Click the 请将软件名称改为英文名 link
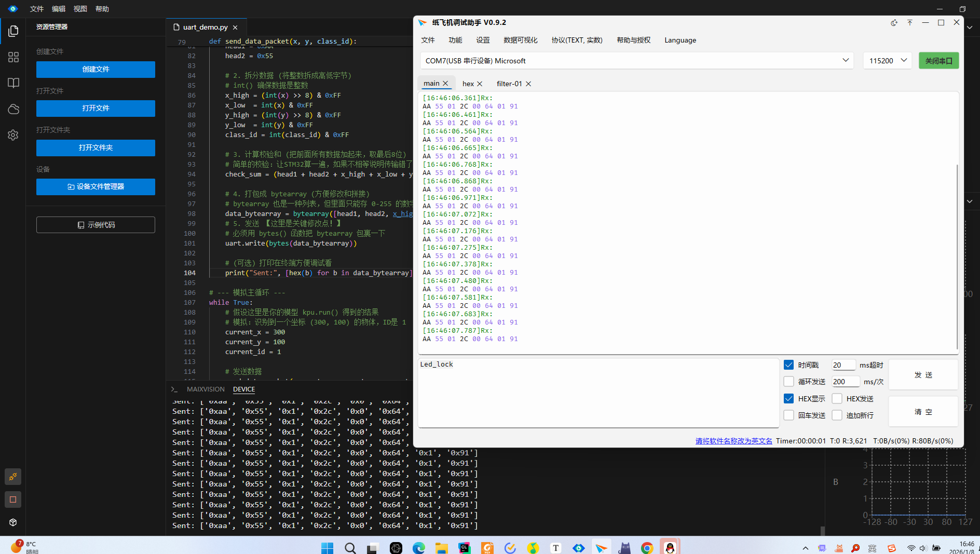This screenshot has height=554, width=980. [x=733, y=441]
